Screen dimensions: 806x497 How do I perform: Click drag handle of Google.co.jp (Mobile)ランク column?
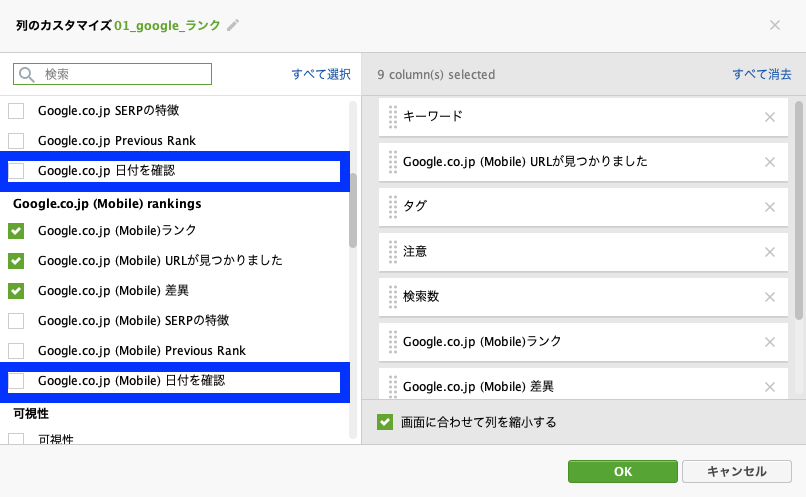(x=393, y=342)
